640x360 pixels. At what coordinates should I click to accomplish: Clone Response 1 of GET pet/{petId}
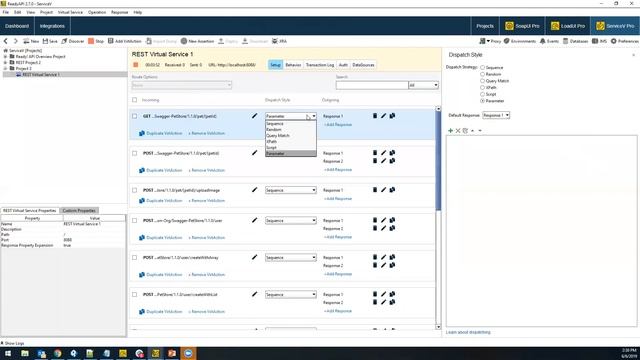click(x=392, y=116)
